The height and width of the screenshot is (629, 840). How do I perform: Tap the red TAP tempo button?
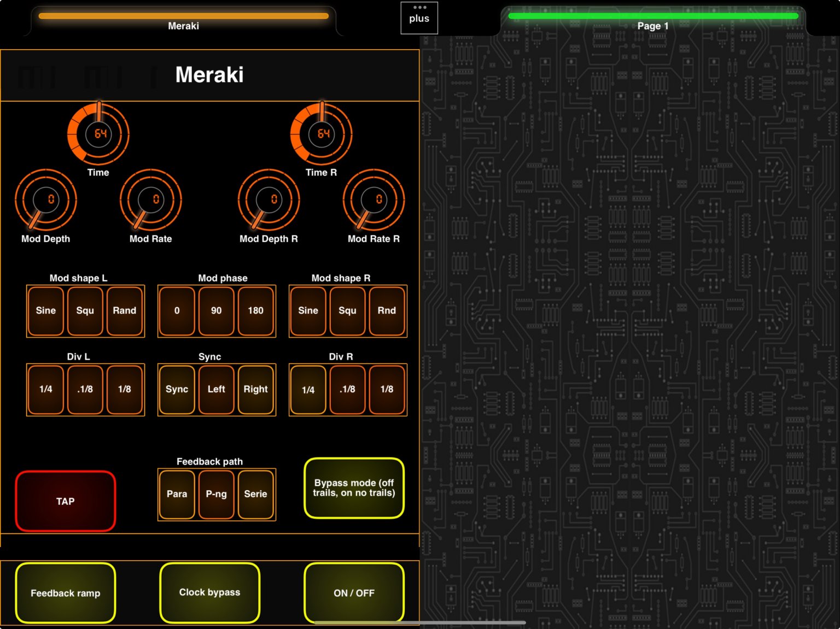pyautogui.click(x=66, y=501)
